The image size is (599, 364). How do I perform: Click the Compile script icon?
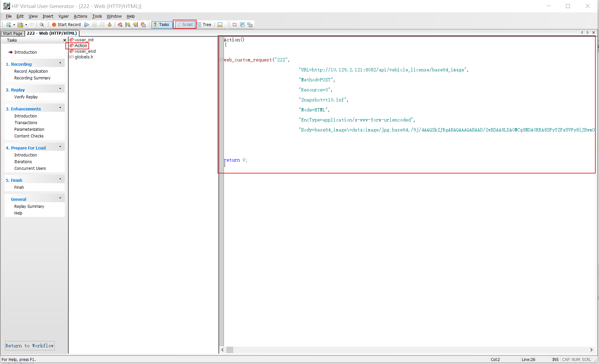point(109,25)
